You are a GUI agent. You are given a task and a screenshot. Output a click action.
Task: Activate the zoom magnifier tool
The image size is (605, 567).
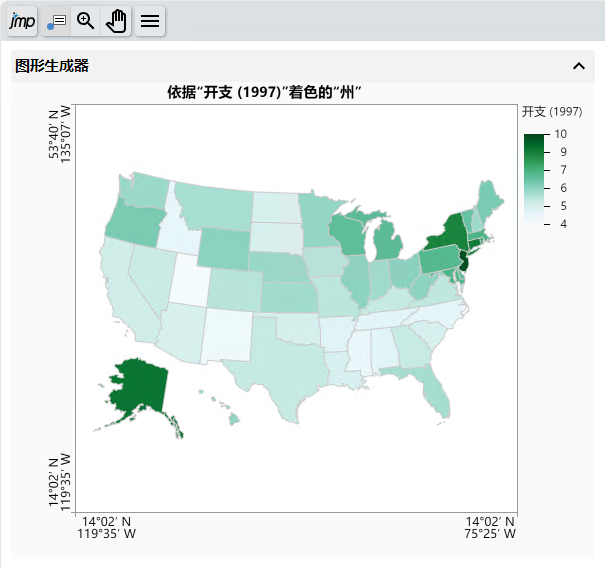[86, 21]
